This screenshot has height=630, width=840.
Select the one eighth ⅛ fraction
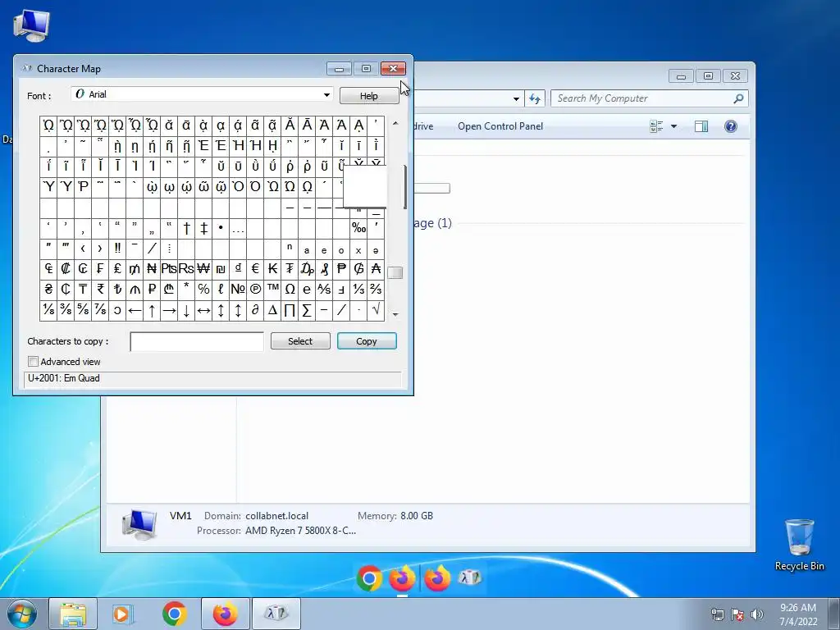[48, 309]
